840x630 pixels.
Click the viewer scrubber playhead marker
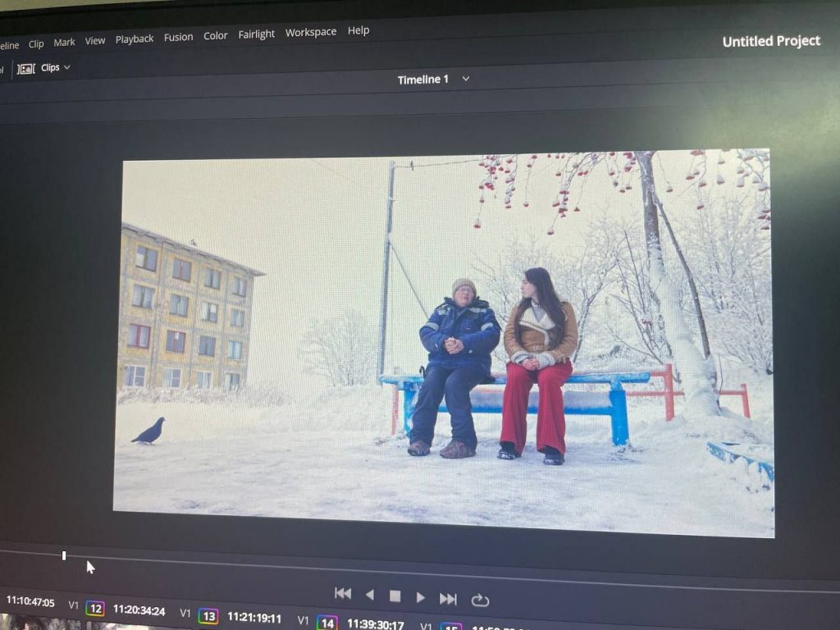click(x=64, y=555)
